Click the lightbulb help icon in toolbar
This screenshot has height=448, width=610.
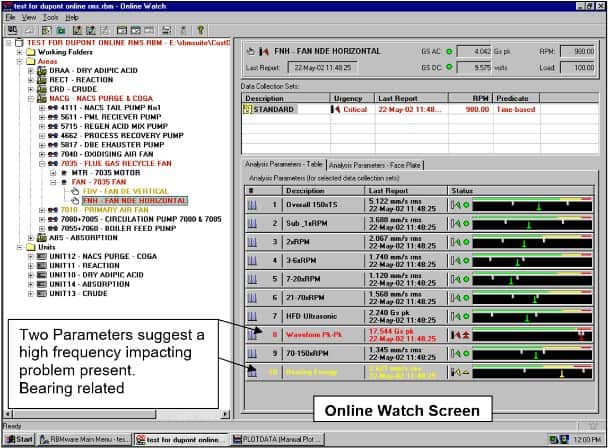(200, 30)
